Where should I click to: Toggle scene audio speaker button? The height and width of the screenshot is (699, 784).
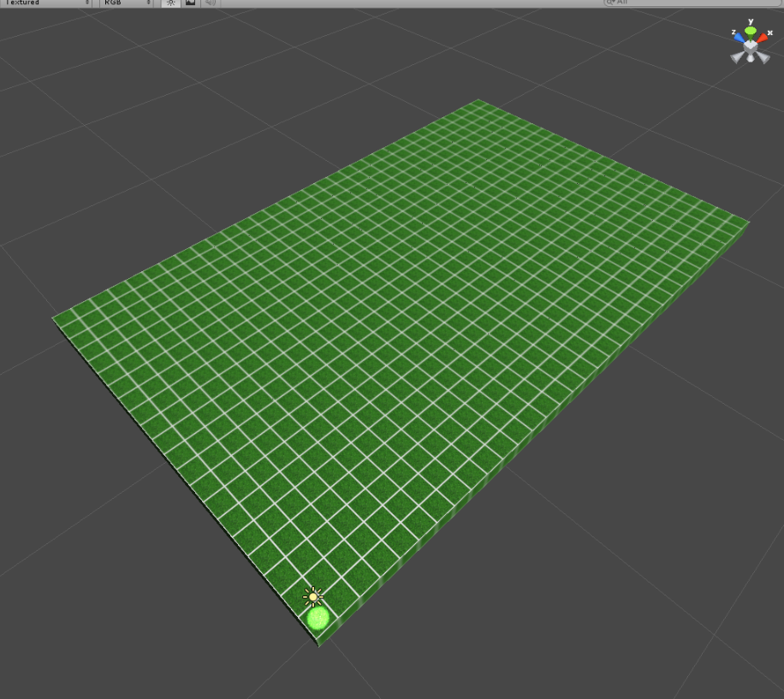coord(211,3)
